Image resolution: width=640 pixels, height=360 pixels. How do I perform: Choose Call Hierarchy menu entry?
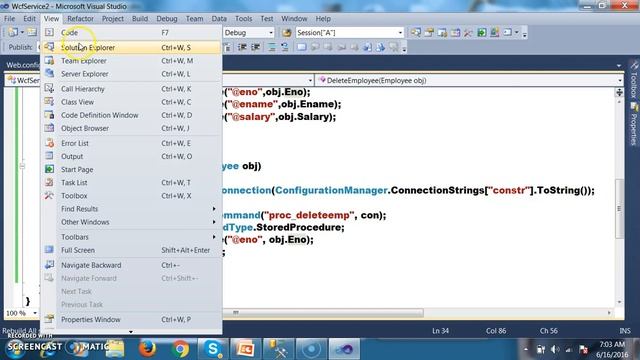131,89
